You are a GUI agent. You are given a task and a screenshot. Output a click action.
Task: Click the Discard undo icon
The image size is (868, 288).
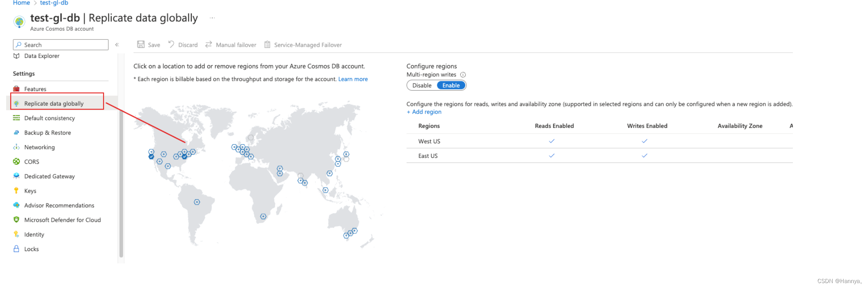[x=171, y=44]
